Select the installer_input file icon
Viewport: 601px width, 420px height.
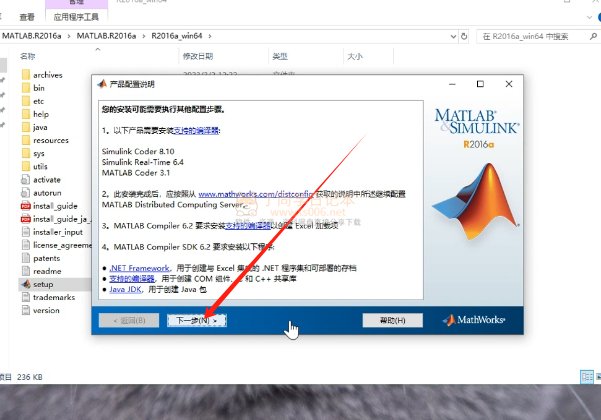[26, 232]
